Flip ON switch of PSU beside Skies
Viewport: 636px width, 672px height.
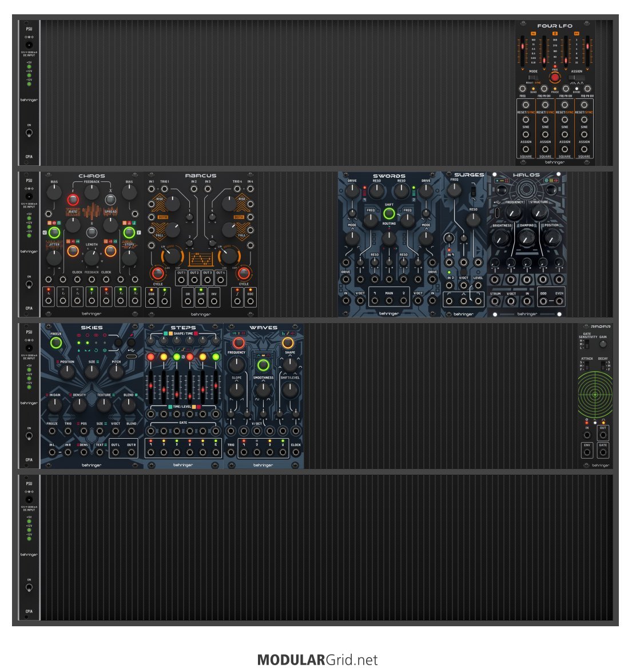point(29,436)
